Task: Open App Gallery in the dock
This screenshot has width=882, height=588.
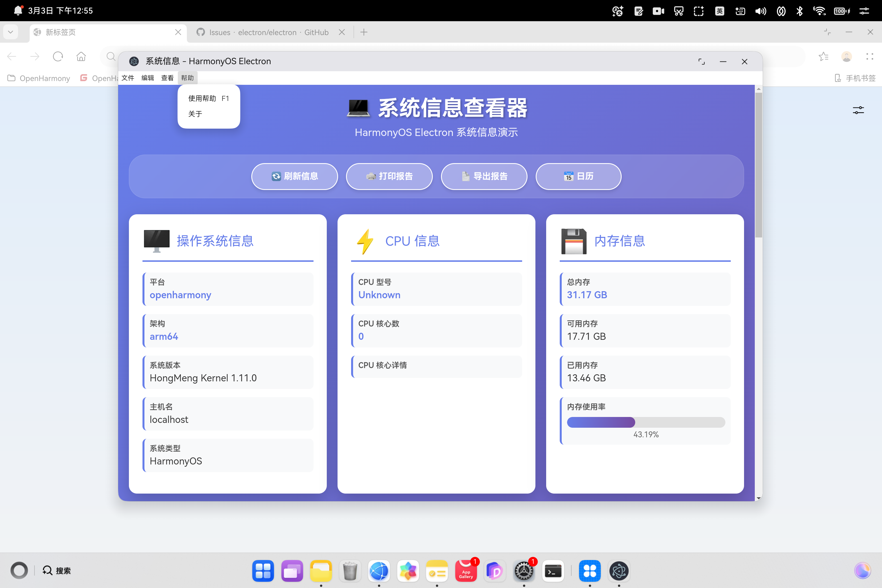Action: tap(466, 571)
